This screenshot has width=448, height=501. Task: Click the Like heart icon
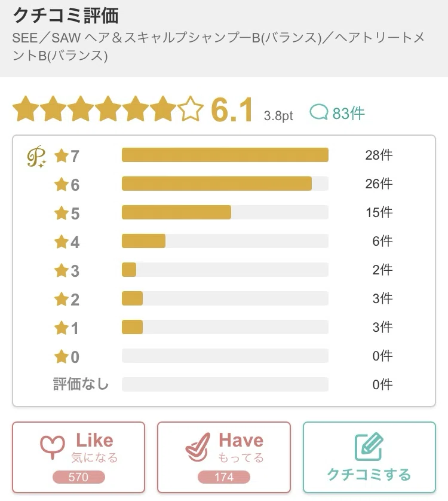pos(53,447)
